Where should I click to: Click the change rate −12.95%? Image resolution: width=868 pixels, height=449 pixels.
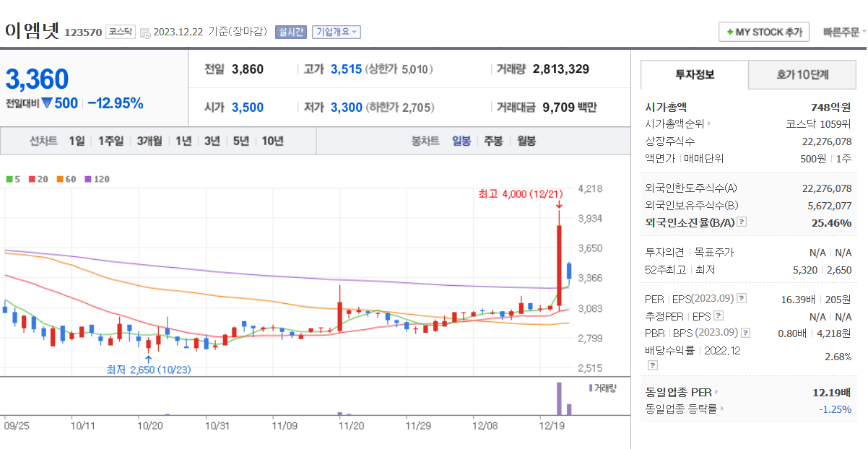pos(116,103)
